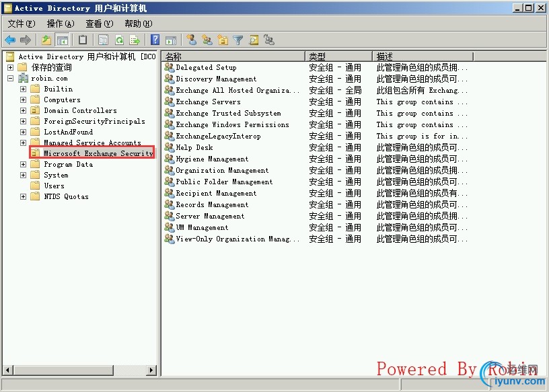Image resolution: width=549 pixels, height=392 pixels.
Task: Click the tree pane left scroll arrow
Action: point(8,370)
